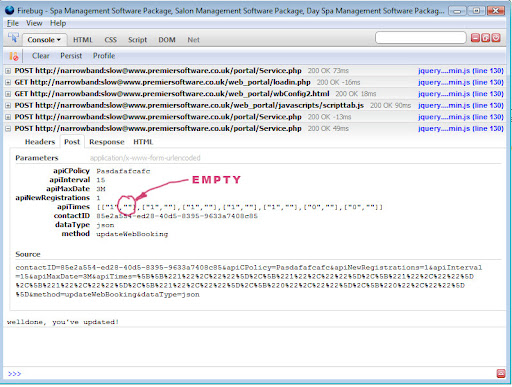Image resolution: width=512 pixels, height=387 pixels.
Task: Select the dataType value json
Action: coord(105,225)
